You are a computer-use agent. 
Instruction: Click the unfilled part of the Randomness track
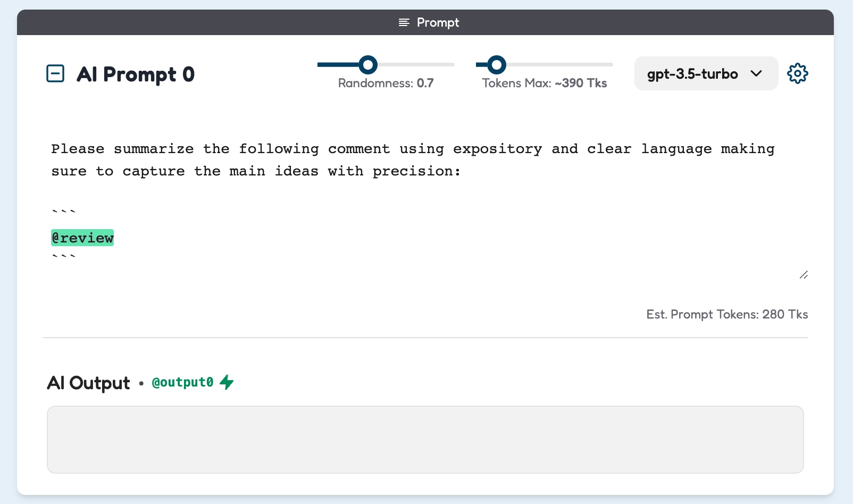click(416, 65)
